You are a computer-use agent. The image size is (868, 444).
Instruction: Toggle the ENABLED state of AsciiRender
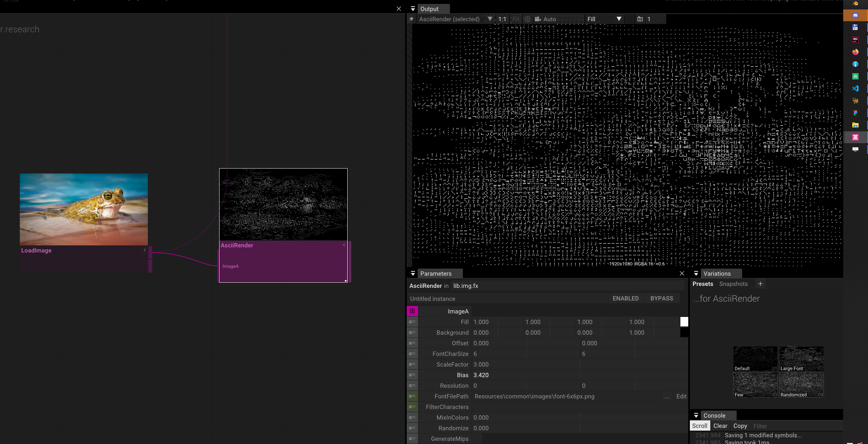point(625,298)
